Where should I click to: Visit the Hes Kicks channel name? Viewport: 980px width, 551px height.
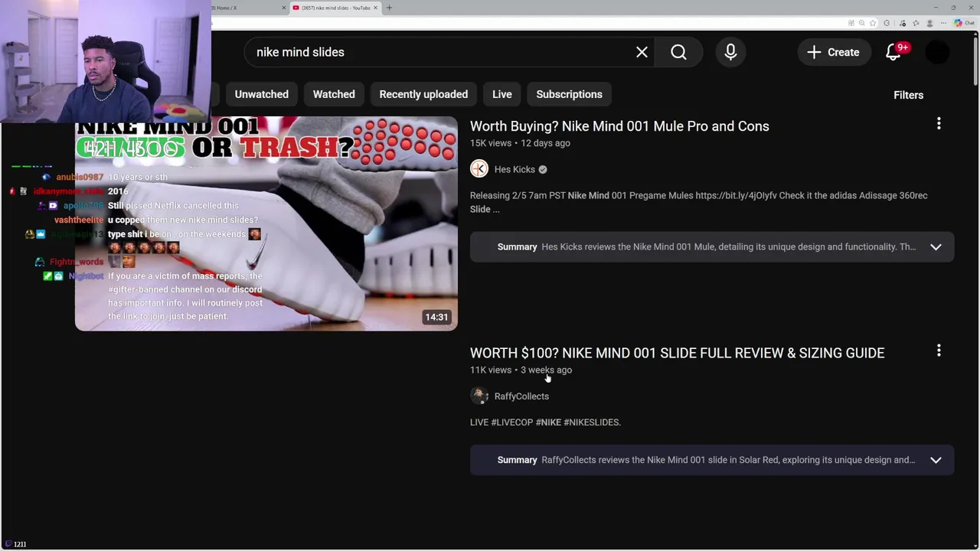click(514, 169)
